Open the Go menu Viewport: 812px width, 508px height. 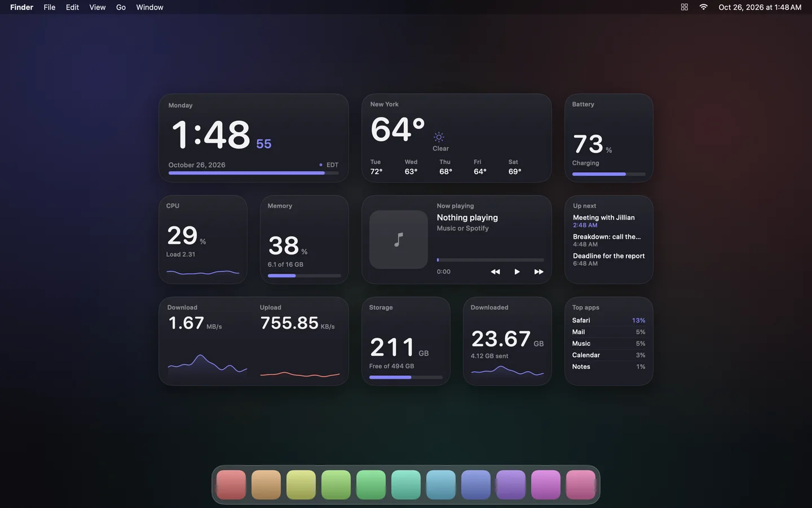(121, 7)
